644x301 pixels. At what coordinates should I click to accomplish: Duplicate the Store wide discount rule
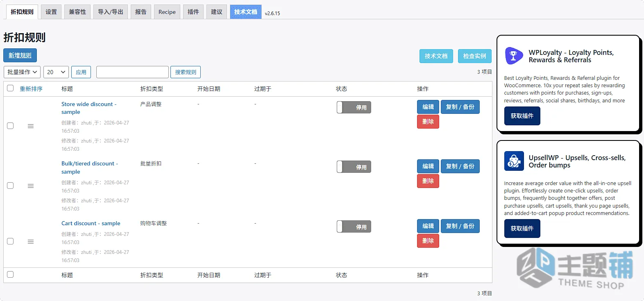460,107
